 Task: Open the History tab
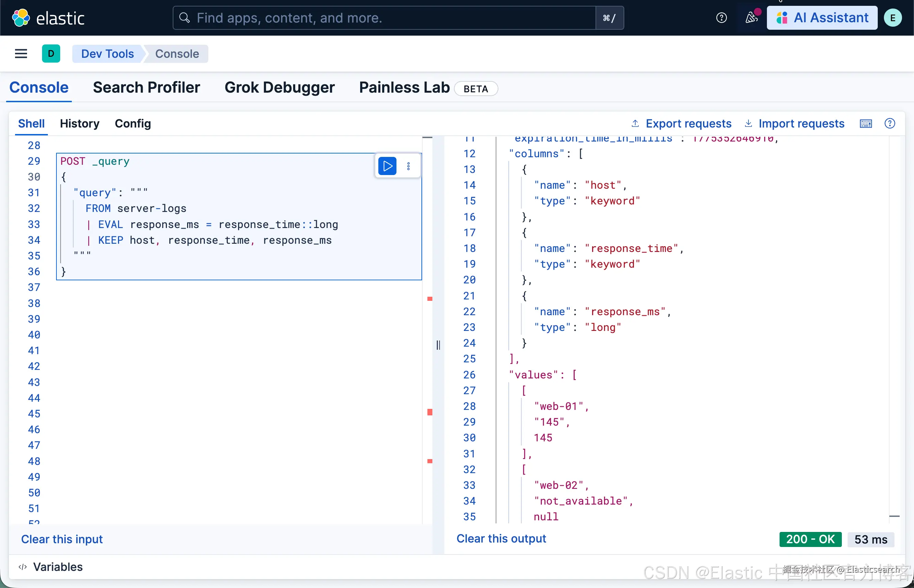(79, 124)
